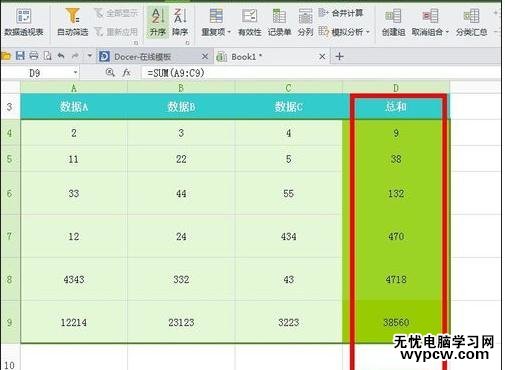Select cell containing 38560
Viewport: 505px width, 370px height.
[x=396, y=322]
